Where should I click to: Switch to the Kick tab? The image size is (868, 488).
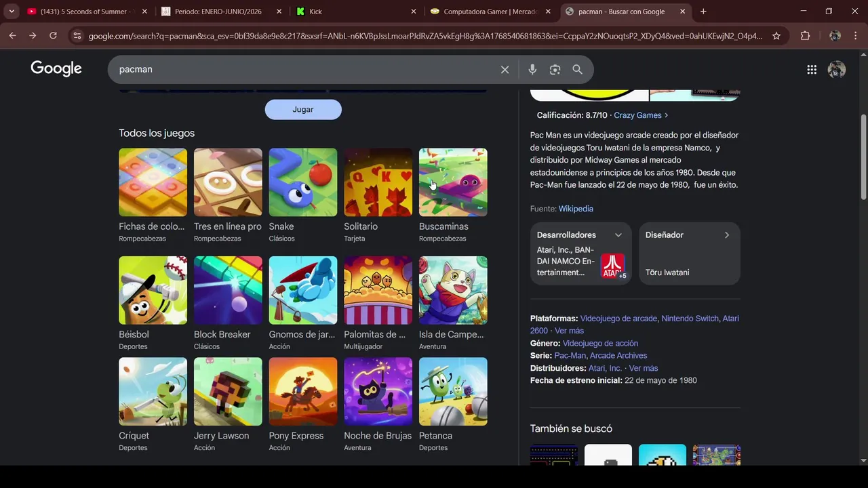(356, 12)
